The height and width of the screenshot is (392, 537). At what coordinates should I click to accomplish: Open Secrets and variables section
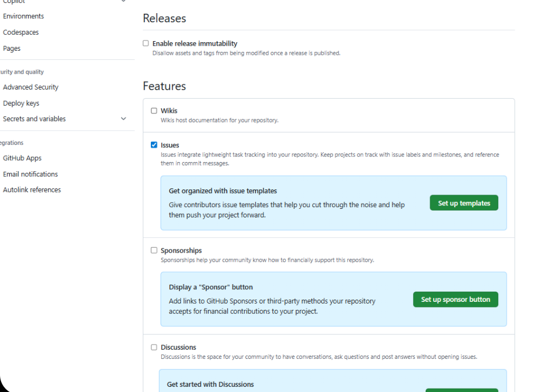click(x=34, y=119)
